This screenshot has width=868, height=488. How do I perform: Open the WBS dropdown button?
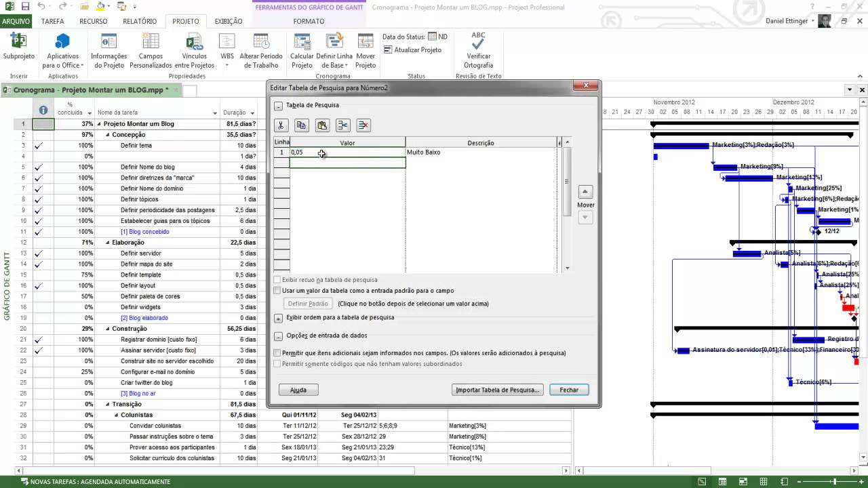227,52
